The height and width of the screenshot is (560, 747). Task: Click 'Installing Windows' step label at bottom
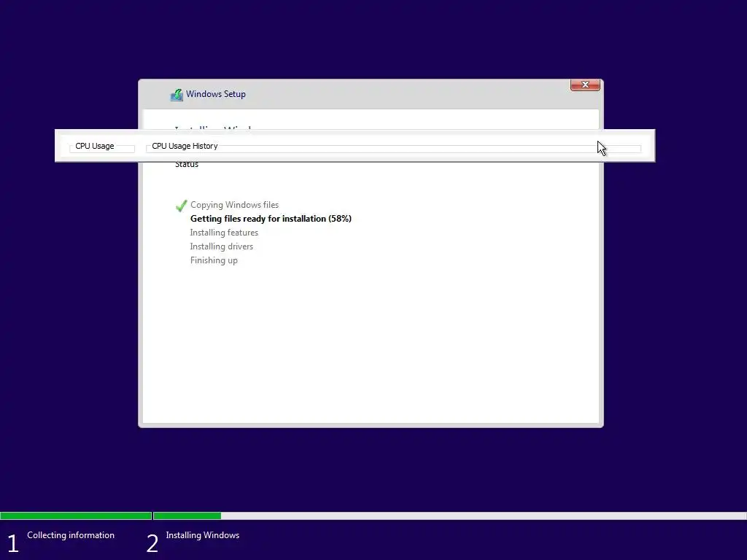[x=203, y=535]
